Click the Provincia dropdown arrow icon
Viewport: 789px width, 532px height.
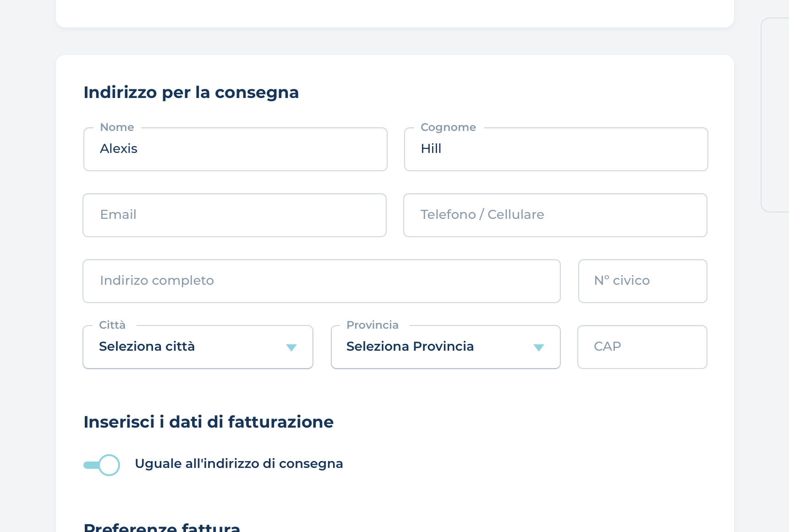(x=539, y=347)
